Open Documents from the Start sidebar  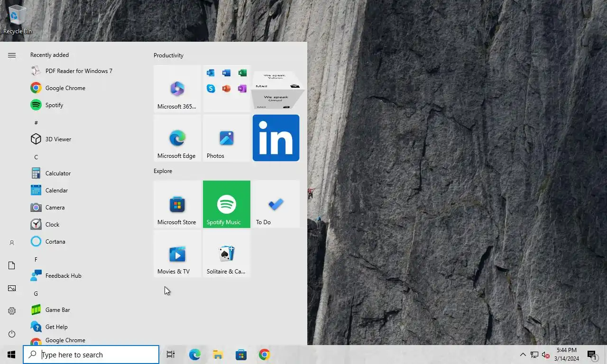pyautogui.click(x=12, y=265)
